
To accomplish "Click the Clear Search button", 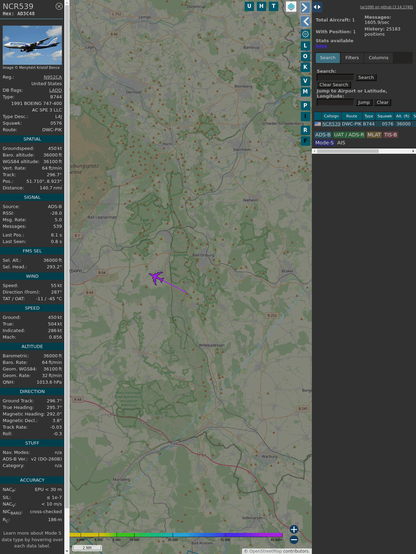I will tap(334, 85).
